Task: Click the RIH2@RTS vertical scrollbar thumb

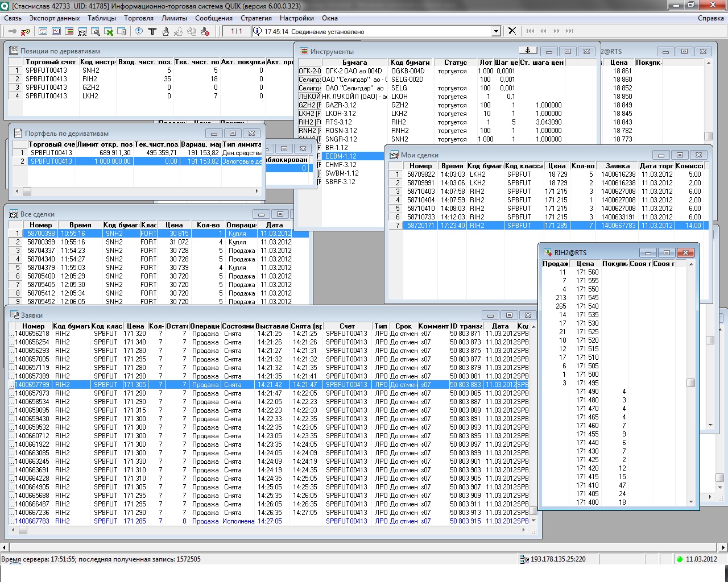Action: pos(690,383)
